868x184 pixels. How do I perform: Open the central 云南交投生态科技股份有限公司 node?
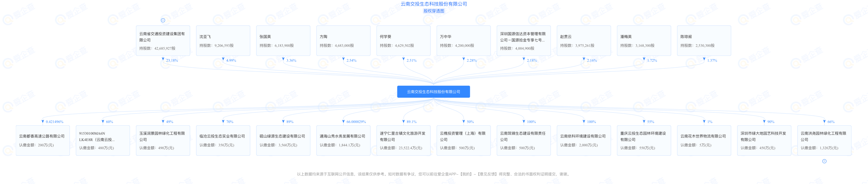434,92
